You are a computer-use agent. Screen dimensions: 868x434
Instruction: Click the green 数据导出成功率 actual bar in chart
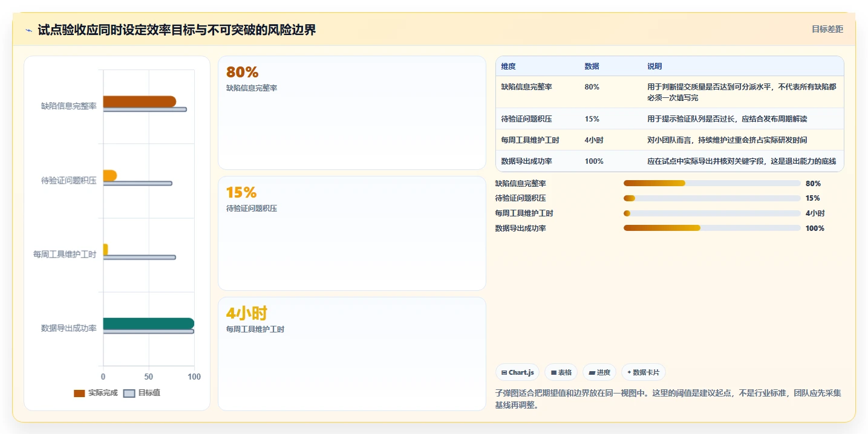tap(148, 324)
